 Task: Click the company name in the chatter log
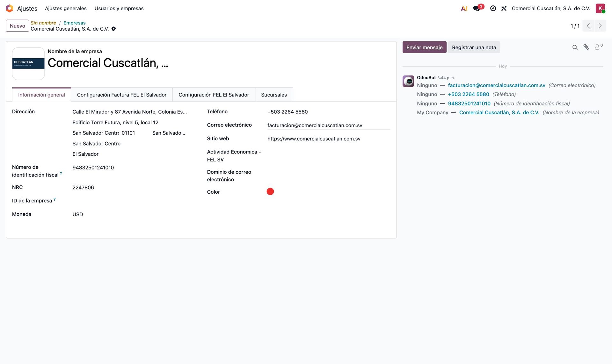(x=499, y=112)
